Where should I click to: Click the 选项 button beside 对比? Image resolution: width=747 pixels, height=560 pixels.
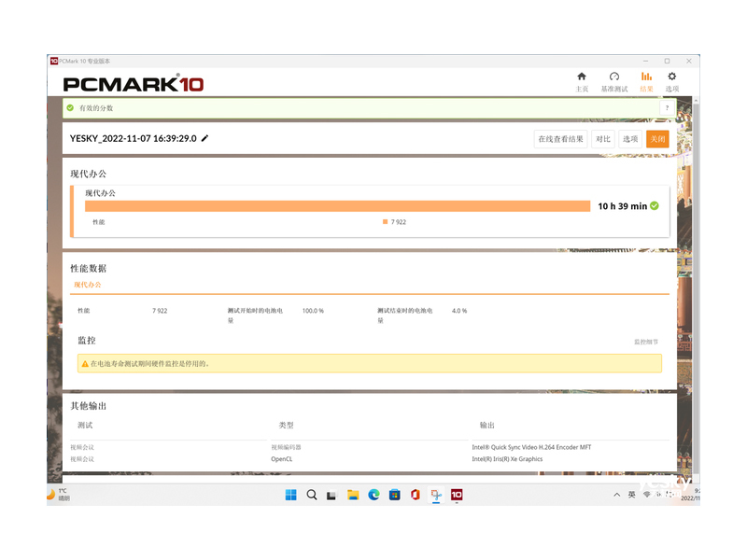click(630, 139)
